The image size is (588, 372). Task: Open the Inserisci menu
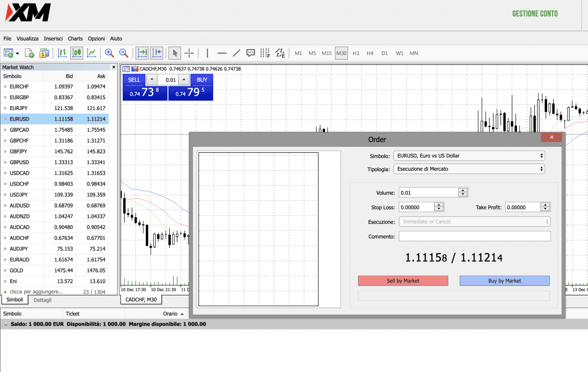click(53, 38)
